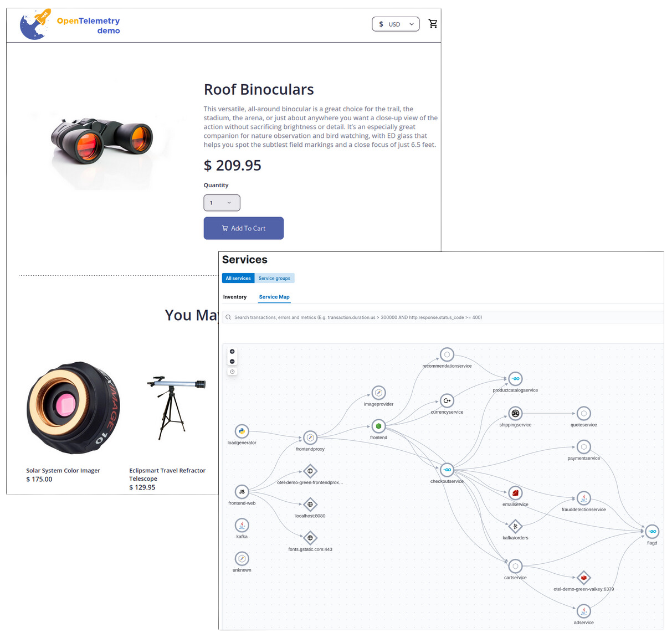Open the Eclipsmart Travel Refractor Telescope image
672x638 pixels.
(176, 408)
